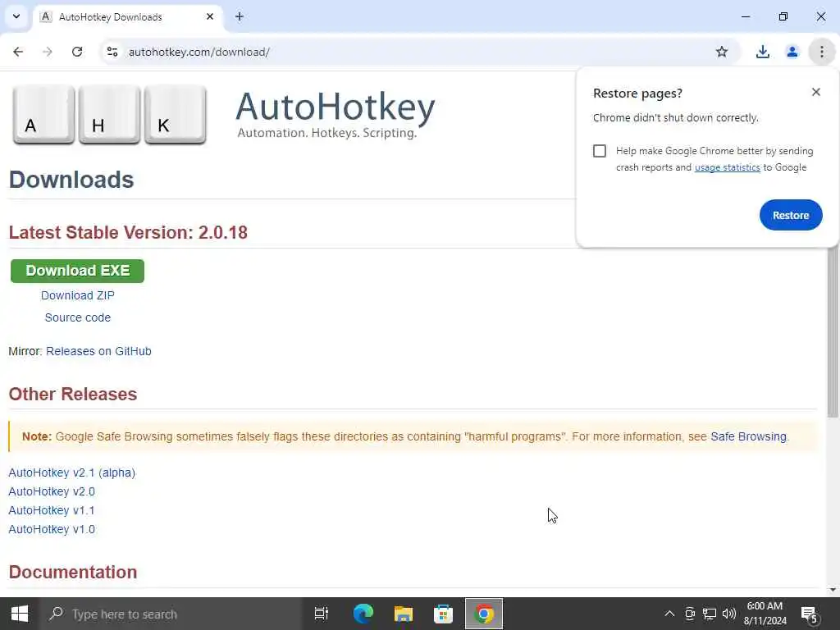
Task: Click the scrollbar down arrow
Action: 833,590
